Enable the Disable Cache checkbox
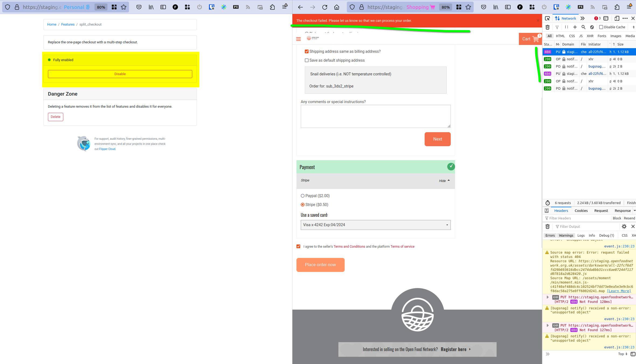The image size is (636, 364). click(x=602, y=27)
